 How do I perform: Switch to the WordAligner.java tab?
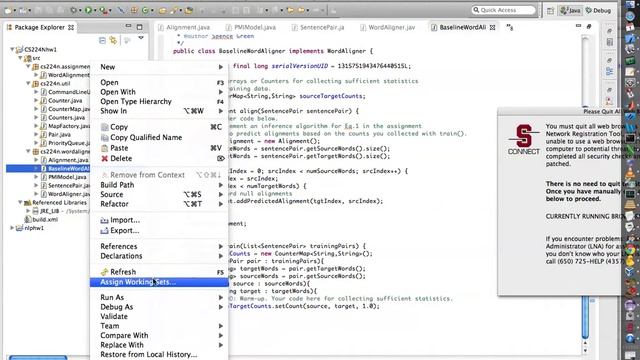(x=388, y=27)
